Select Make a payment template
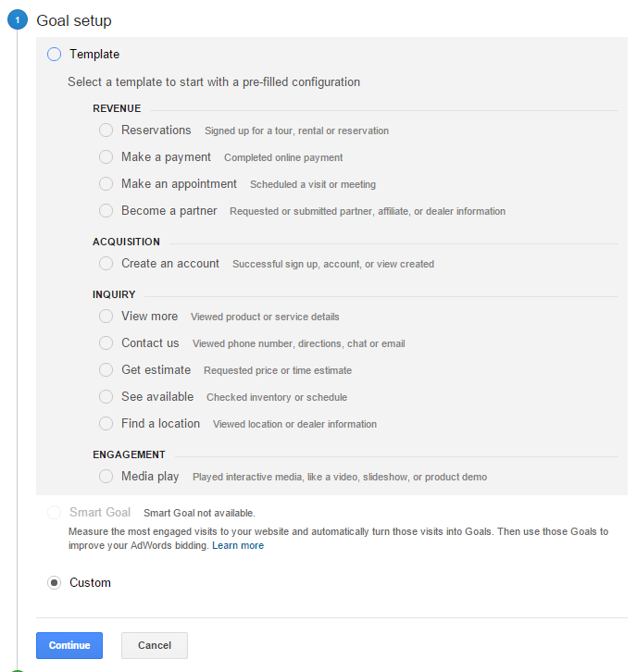The height and width of the screenshot is (672, 637). click(x=106, y=156)
